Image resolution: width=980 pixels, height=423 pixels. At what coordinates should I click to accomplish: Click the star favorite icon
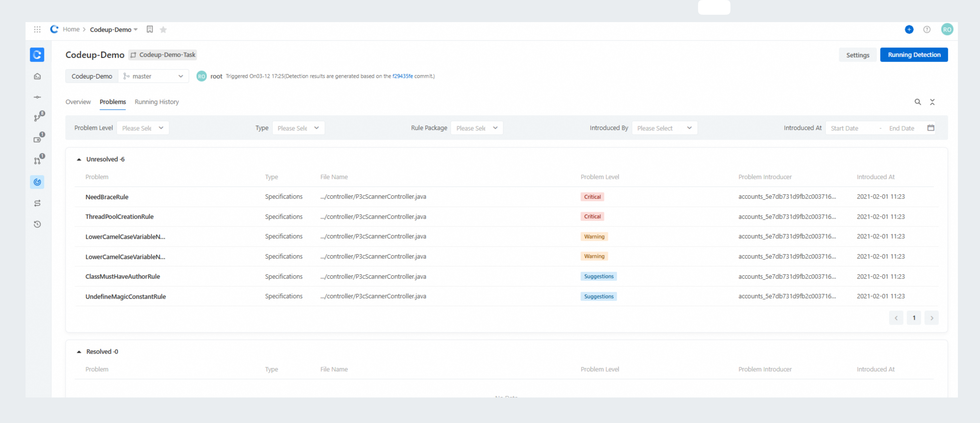pos(163,30)
